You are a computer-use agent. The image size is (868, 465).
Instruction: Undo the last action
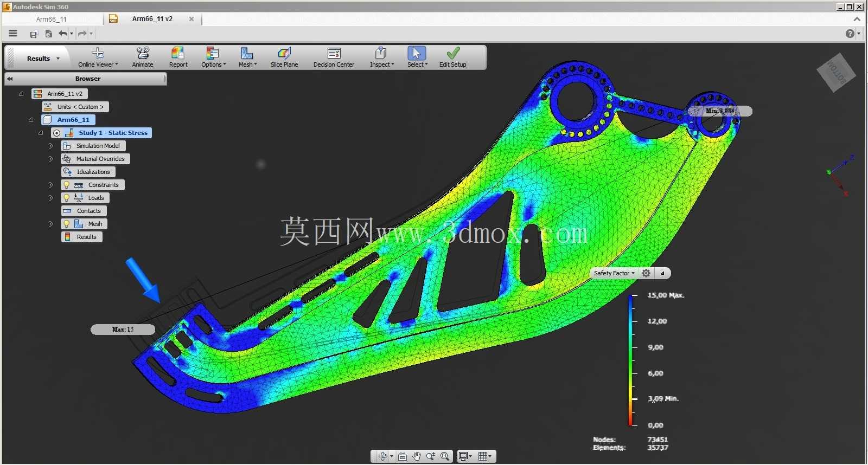click(x=63, y=34)
